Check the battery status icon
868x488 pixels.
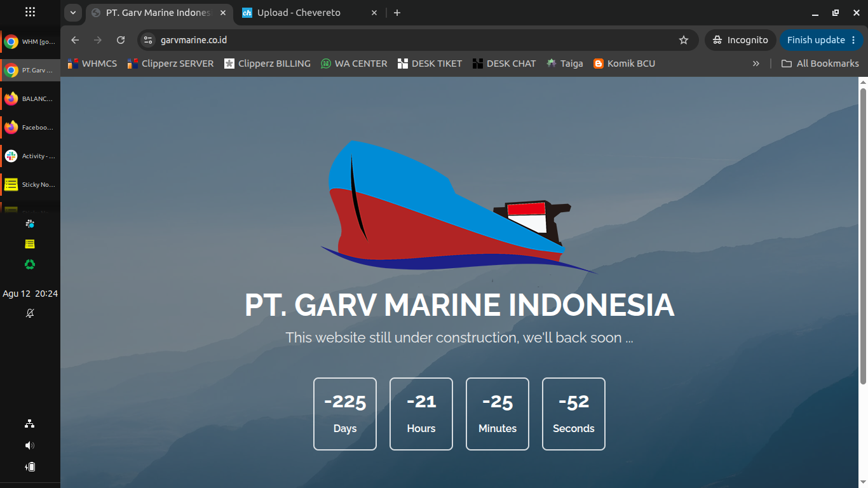30,467
